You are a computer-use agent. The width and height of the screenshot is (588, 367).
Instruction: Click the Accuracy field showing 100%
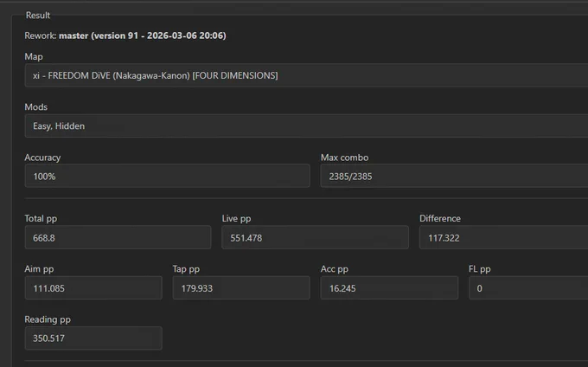click(167, 176)
